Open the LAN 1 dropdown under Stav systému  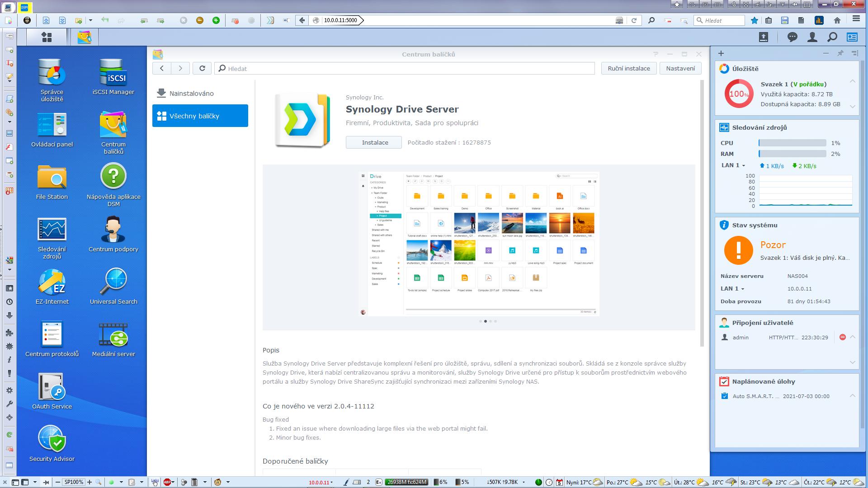732,289
